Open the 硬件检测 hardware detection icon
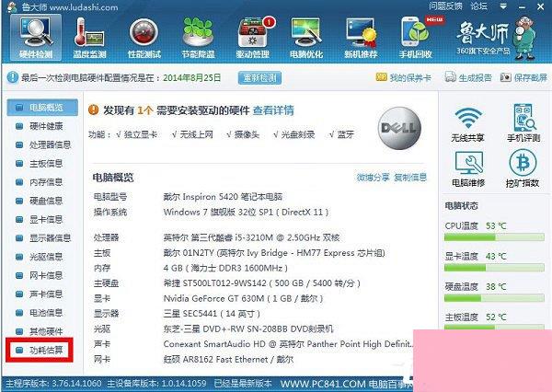This screenshot has height=392, width=552. click(36, 38)
